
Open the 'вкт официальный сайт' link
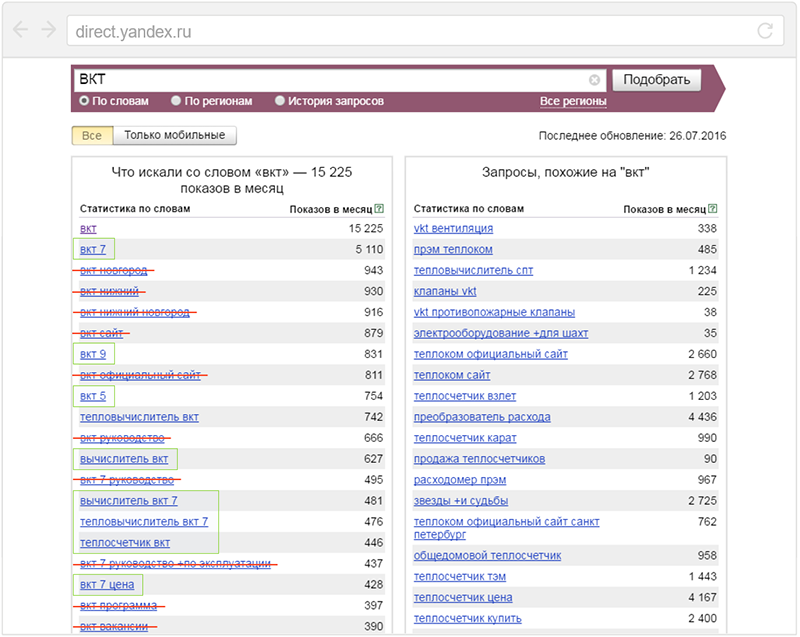[x=140, y=375]
